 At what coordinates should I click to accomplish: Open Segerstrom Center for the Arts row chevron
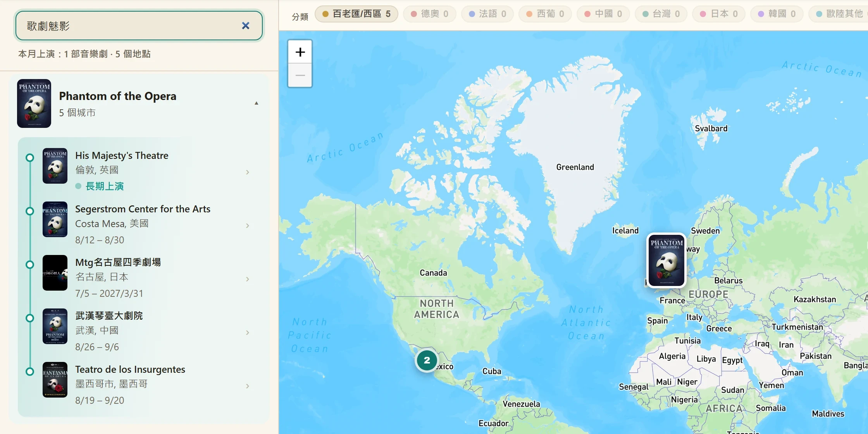(248, 226)
